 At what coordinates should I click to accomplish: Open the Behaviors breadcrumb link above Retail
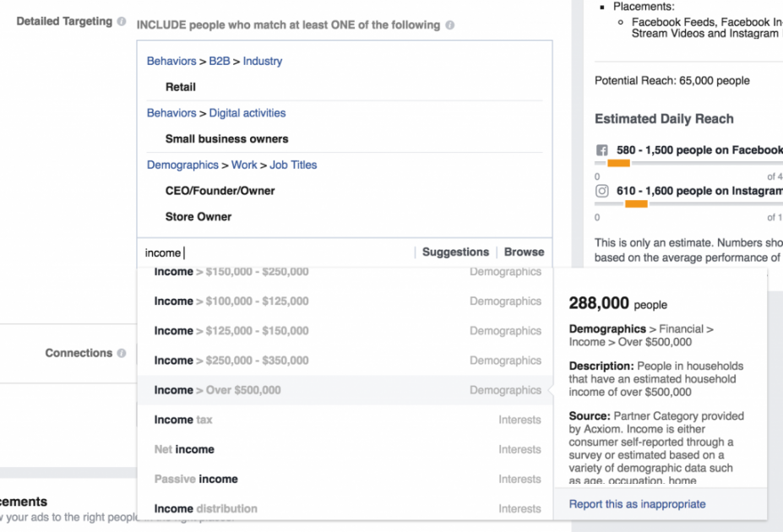(x=171, y=61)
